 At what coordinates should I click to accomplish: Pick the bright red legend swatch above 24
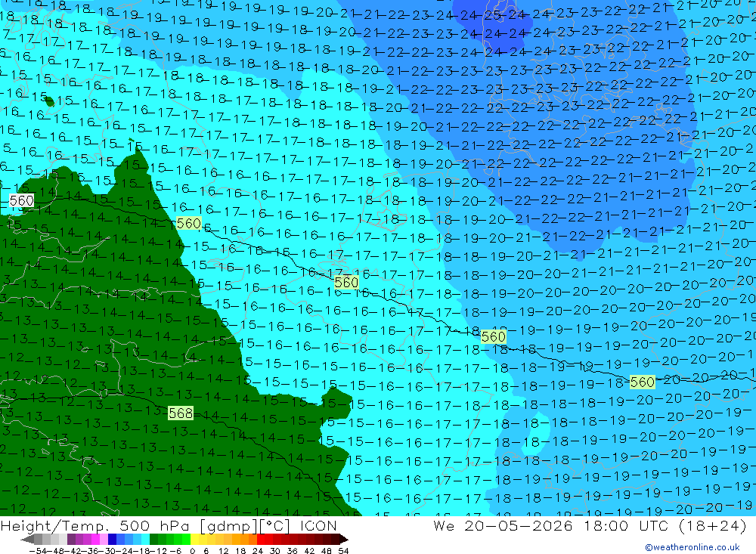pyautogui.click(x=261, y=539)
